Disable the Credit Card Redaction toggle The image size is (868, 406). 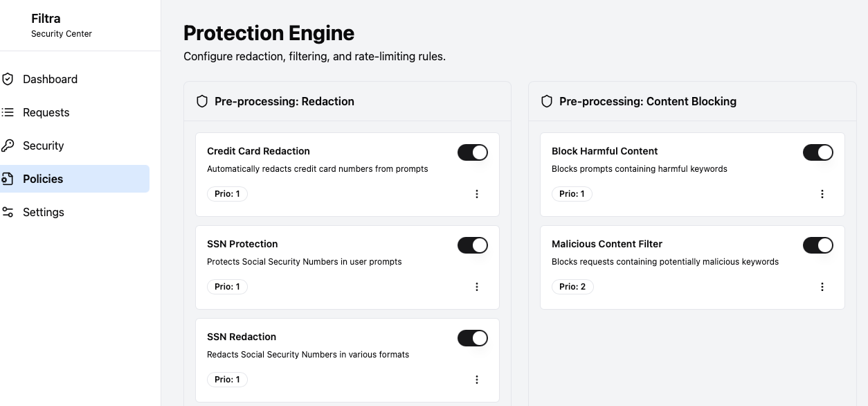[x=473, y=152]
